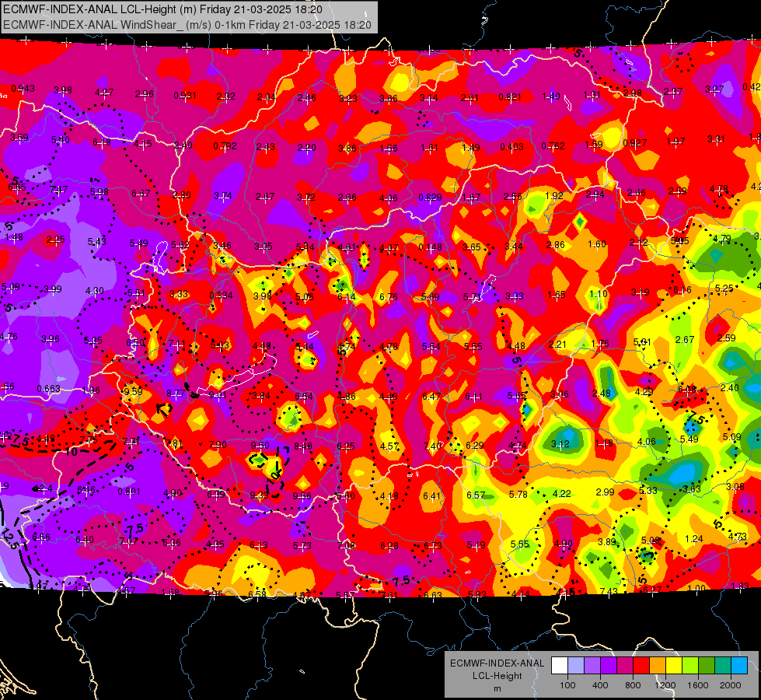Click the wind shear value 3.12
761x700 pixels.
coord(560,444)
